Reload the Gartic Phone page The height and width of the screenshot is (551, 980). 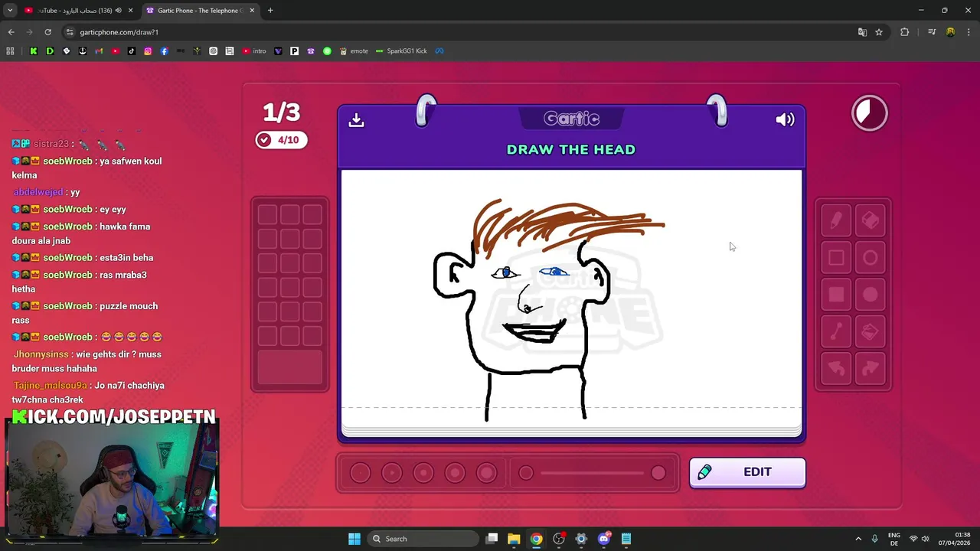point(47,32)
